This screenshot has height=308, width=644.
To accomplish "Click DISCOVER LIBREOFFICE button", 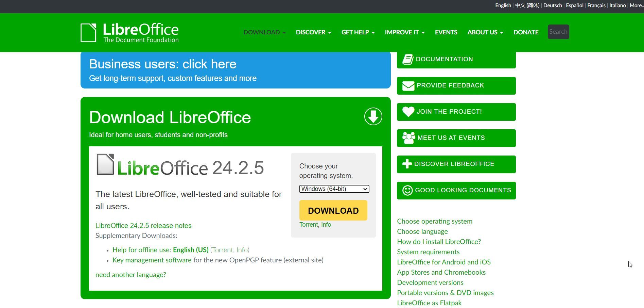I will pyautogui.click(x=456, y=164).
